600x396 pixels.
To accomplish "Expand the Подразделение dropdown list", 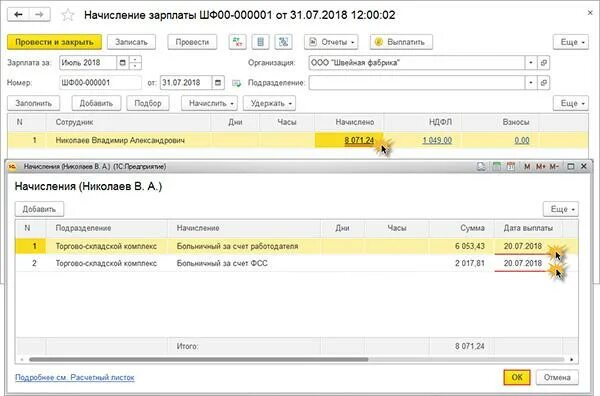I will coord(531,83).
